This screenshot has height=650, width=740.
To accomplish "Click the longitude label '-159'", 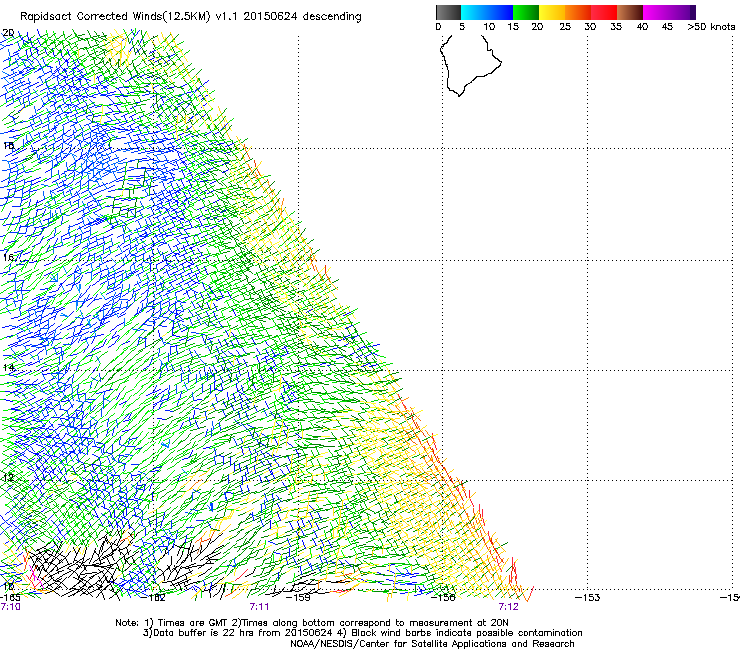I will tap(299, 598).
